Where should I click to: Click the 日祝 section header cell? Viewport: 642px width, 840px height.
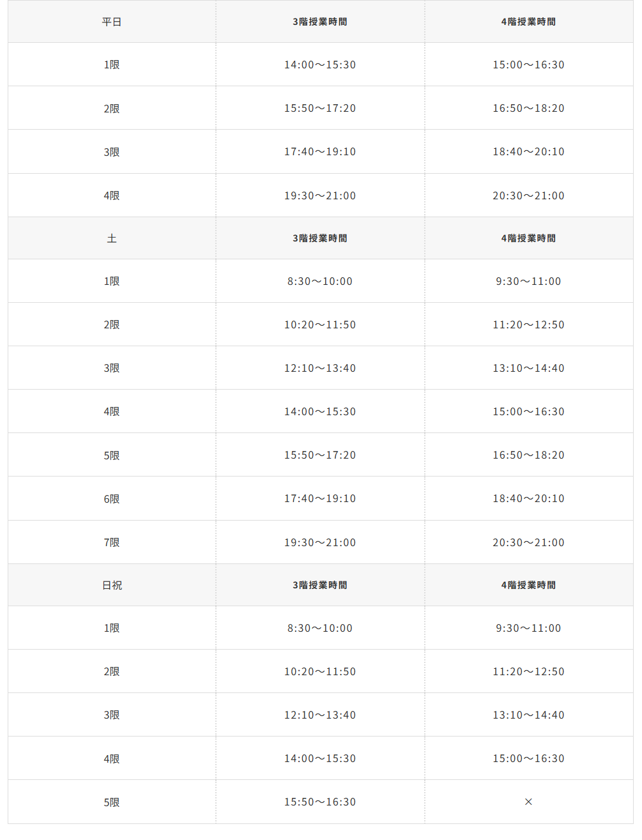[x=112, y=585]
